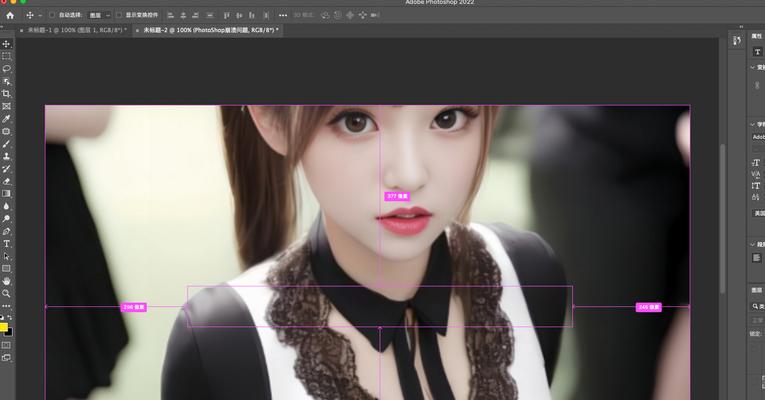The height and width of the screenshot is (400, 765).
Task: Select the Gradient tool
Action: click(6, 194)
